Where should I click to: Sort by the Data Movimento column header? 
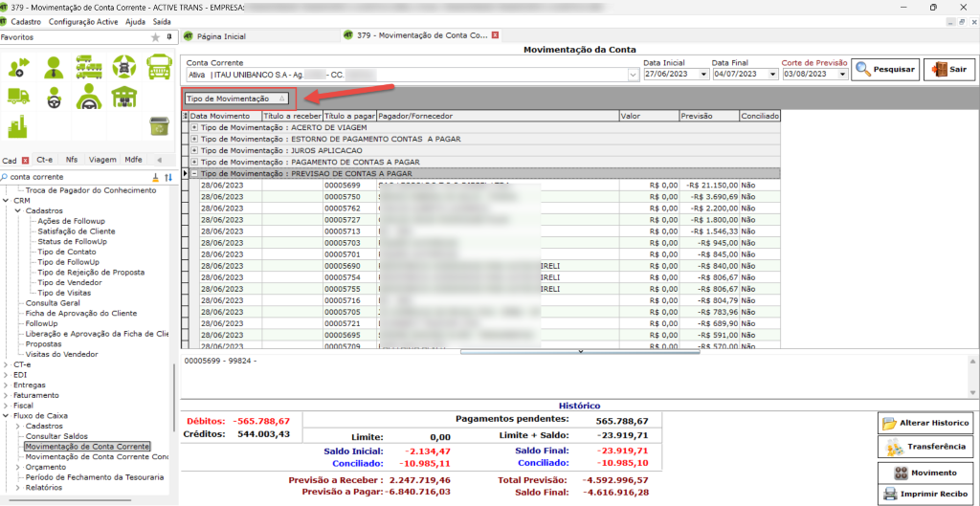pos(225,116)
